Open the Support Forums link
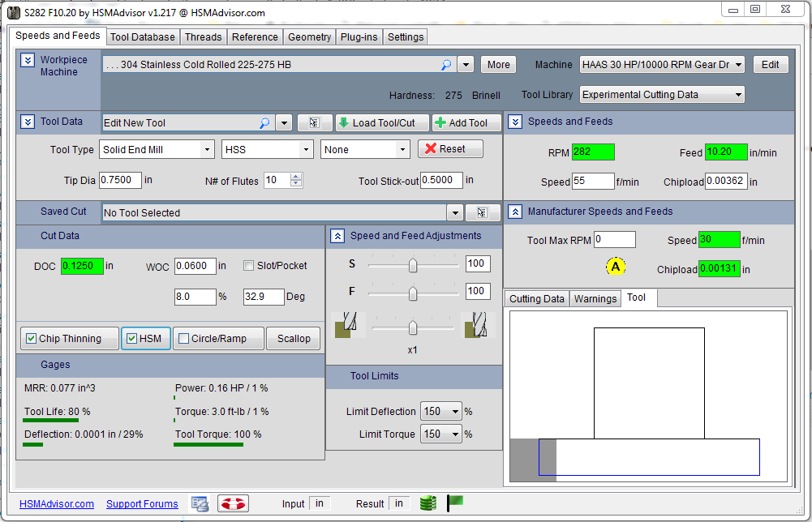 pos(142,504)
